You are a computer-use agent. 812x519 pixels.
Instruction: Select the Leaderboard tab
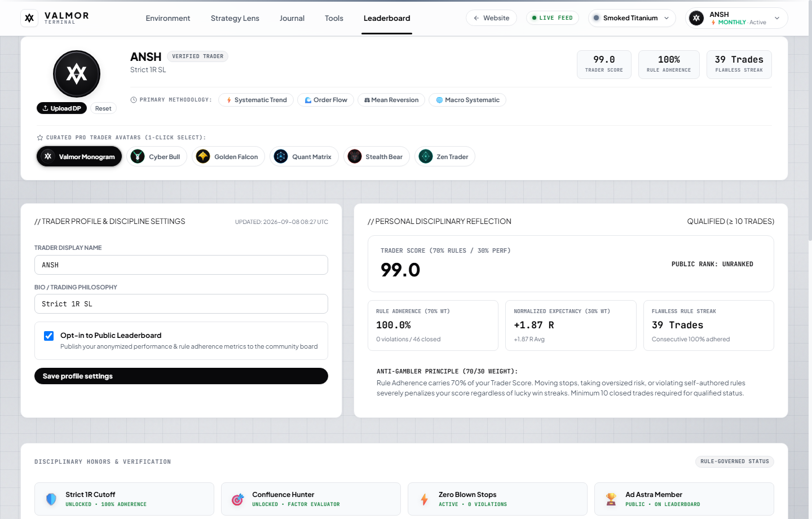pos(387,18)
